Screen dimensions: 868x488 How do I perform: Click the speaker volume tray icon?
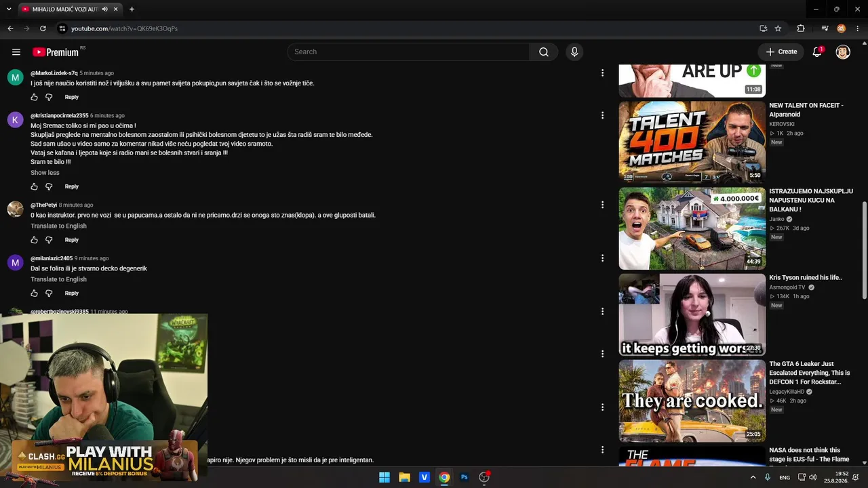click(x=814, y=477)
